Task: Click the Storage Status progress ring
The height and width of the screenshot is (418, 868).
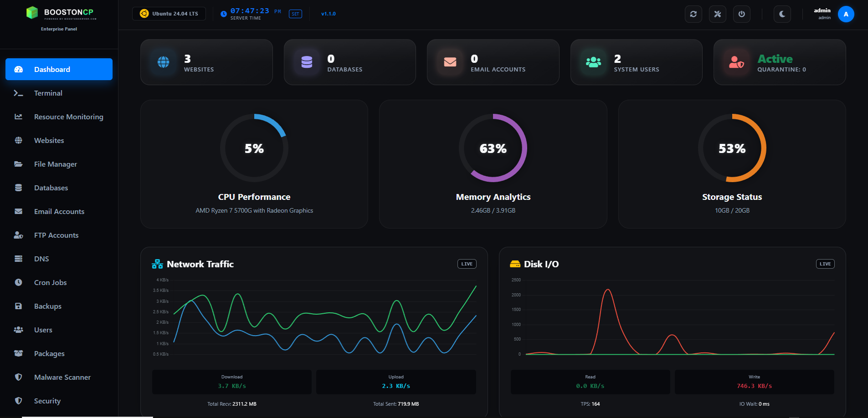Action: [x=732, y=148]
